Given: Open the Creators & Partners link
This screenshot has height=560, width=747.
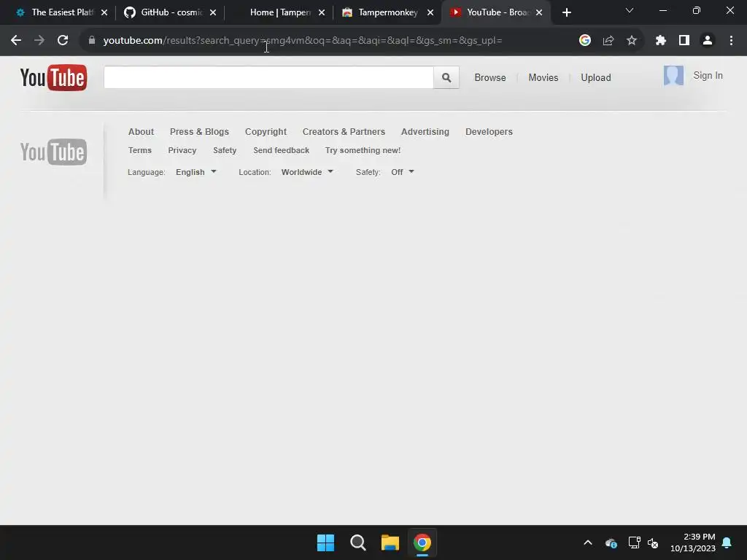Looking at the screenshot, I should (x=344, y=131).
